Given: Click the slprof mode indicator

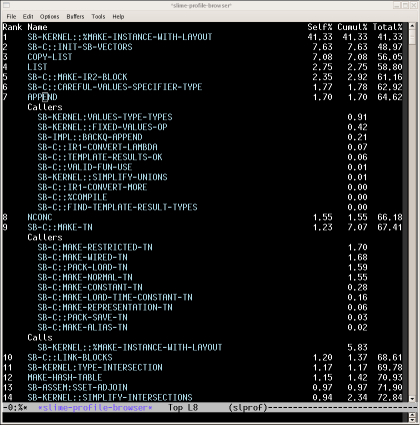Looking at the screenshot, I should coord(248,408).
